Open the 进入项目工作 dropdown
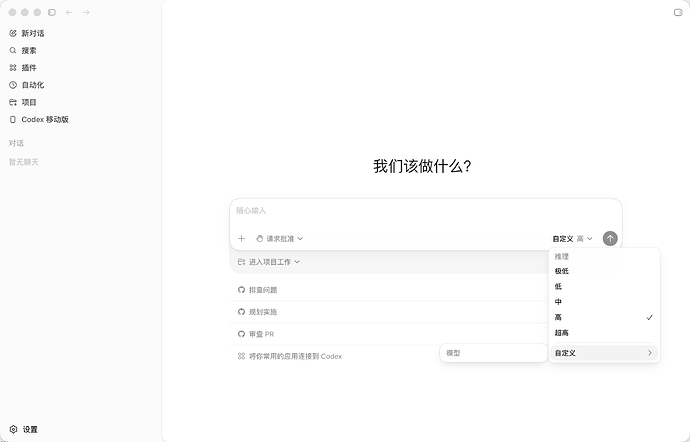Image resolution: width=690 pixels, height=442 pixels. click(269, 262)
